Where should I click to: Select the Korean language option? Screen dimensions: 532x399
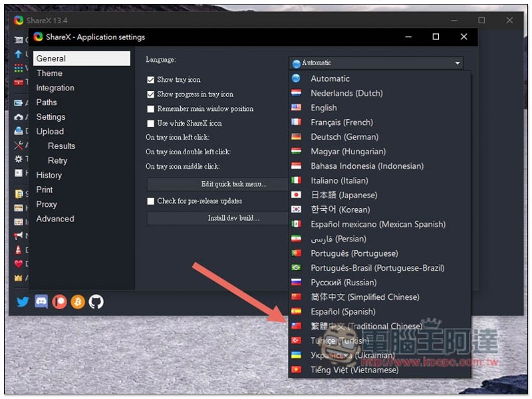pyautogui.click(x=380, y=210)
